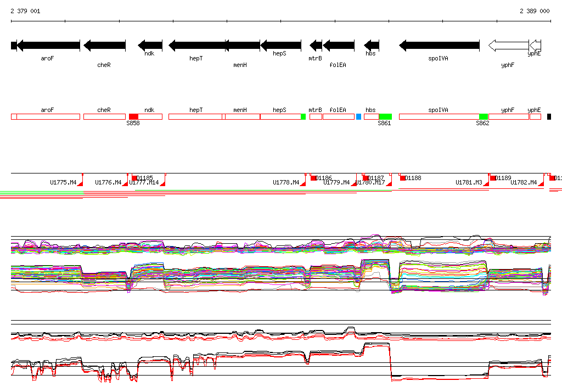
Task: Select the red D1188 marker square
Action: click(402, 178)
